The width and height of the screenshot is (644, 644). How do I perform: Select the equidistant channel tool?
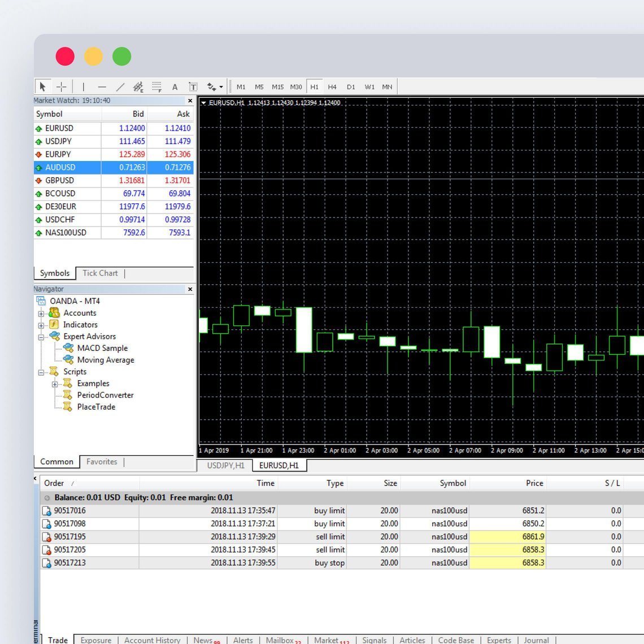pos(138,86)
